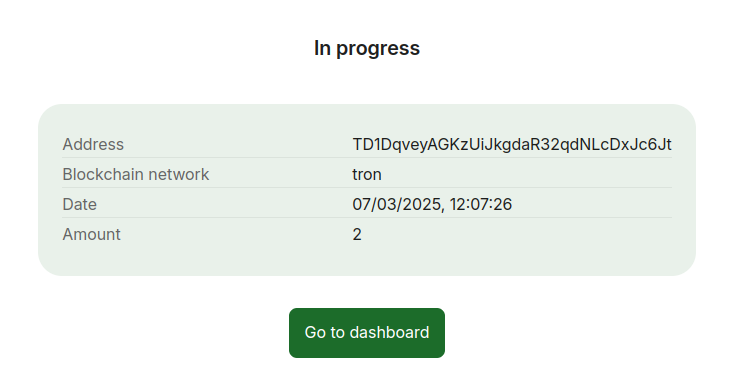The width and height of the screenshot is (749, 383).
Task: Click the Date label
Action: coord(80,204)
